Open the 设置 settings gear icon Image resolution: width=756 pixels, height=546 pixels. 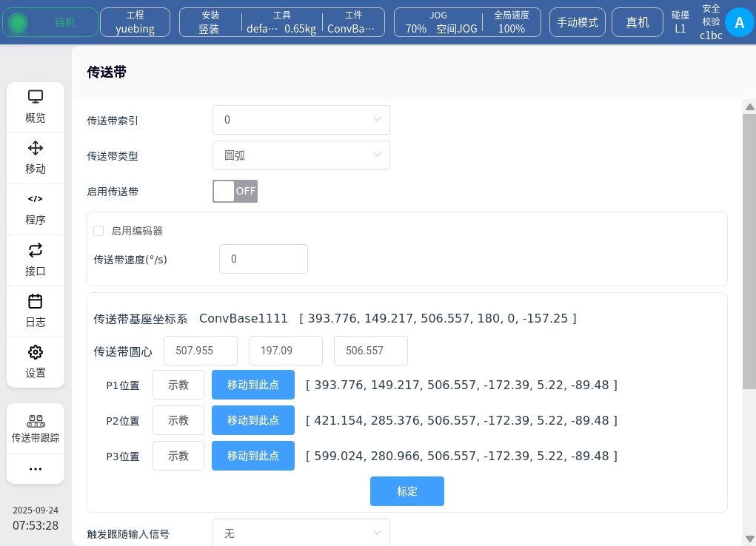[36, 352]
